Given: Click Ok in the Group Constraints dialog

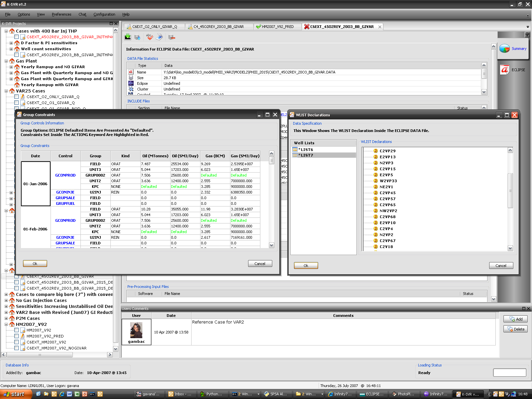Looking at the screenshot, I should [x=35, y=264].
